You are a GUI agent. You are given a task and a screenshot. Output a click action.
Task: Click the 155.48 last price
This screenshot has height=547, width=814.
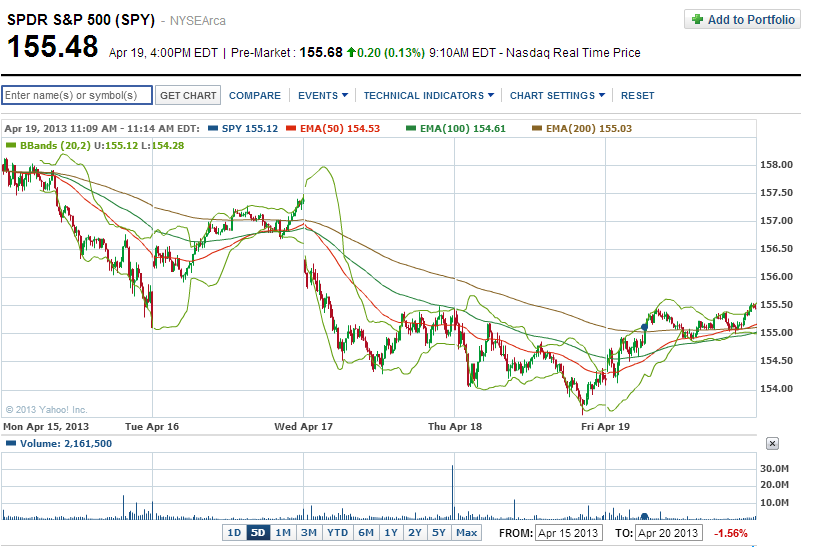[x=52, y=46]
